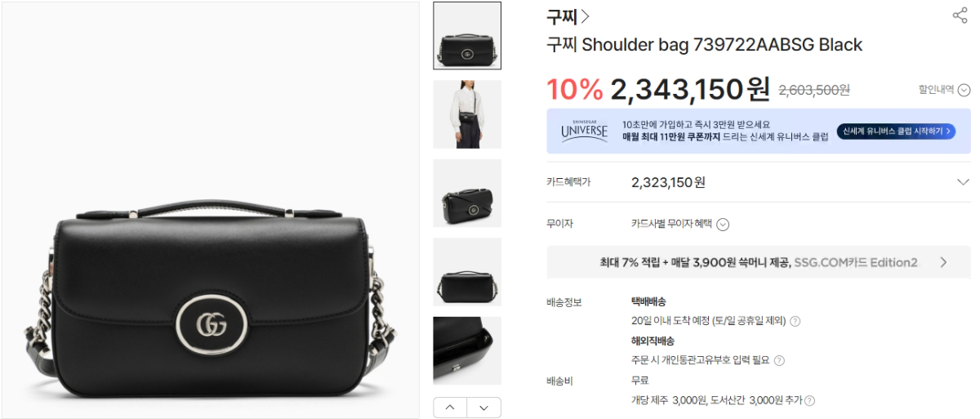Open the 구찌 brand page link
The image size is (980, 419).
pos(568,16)
